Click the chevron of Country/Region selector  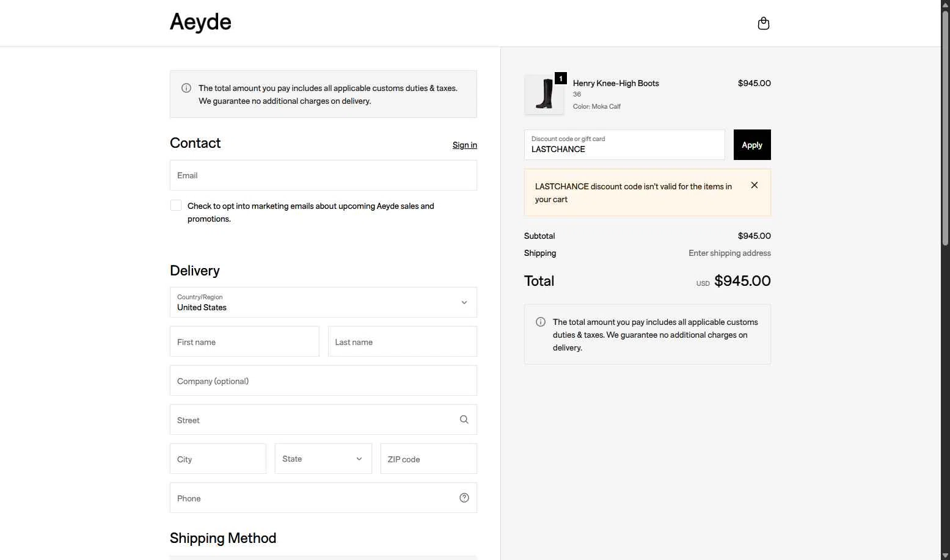click(464, 302)
